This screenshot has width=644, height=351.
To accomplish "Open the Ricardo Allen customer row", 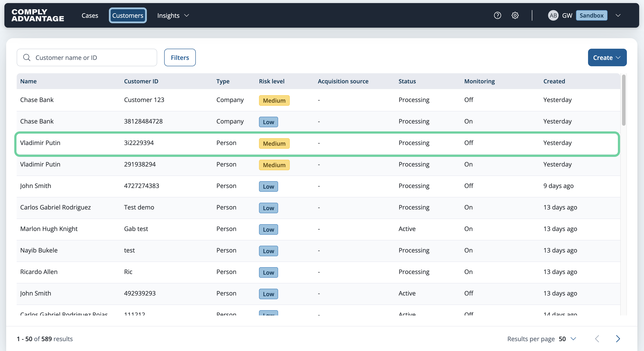I will coord(318,272).
